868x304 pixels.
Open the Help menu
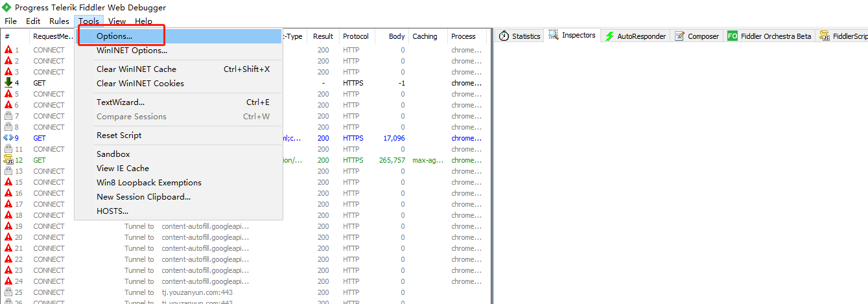pos(143,21)
